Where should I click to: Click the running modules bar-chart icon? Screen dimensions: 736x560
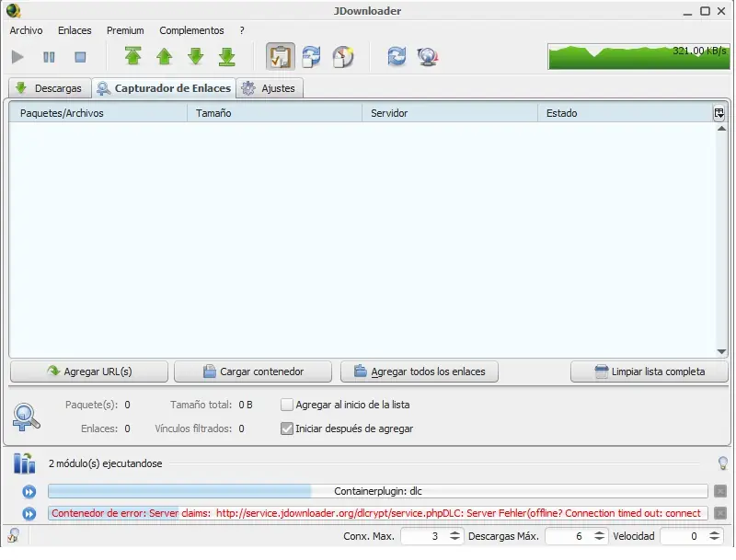[x=25, y=463]
